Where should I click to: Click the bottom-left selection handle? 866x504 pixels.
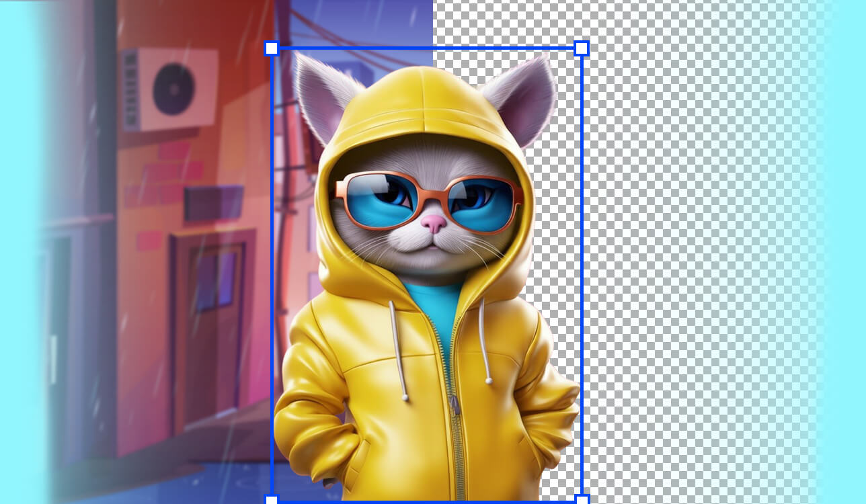[272, 499]
